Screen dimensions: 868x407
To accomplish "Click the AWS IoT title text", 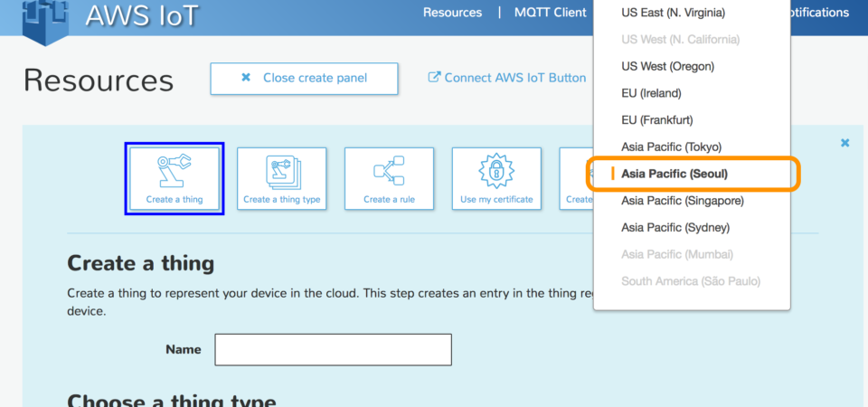I will [x=142, y=15].
